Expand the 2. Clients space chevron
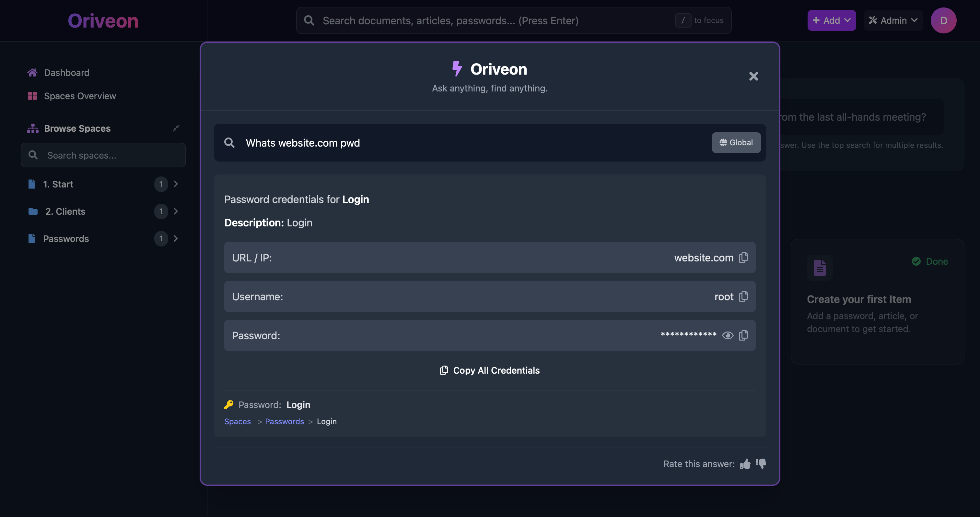This screenshot has height=517, width=980. (176, 211)
